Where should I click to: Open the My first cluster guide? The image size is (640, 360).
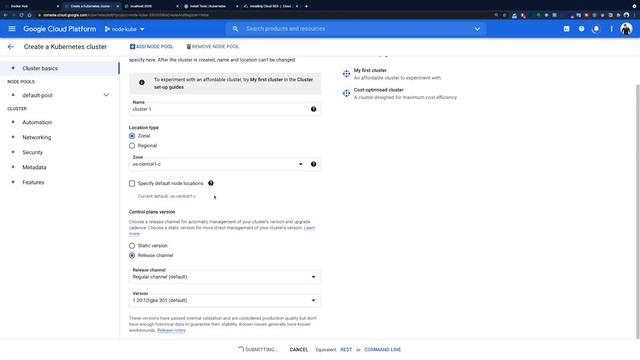[x=370, y=70]
